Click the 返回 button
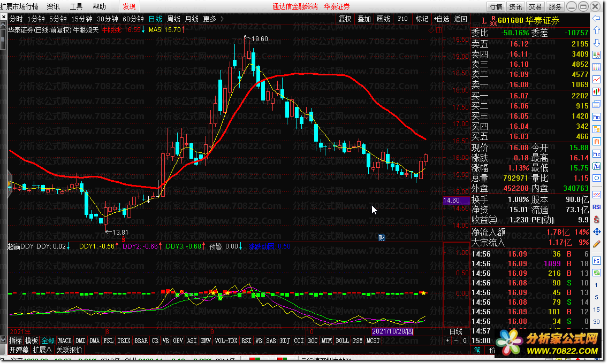 pos(461,19)
